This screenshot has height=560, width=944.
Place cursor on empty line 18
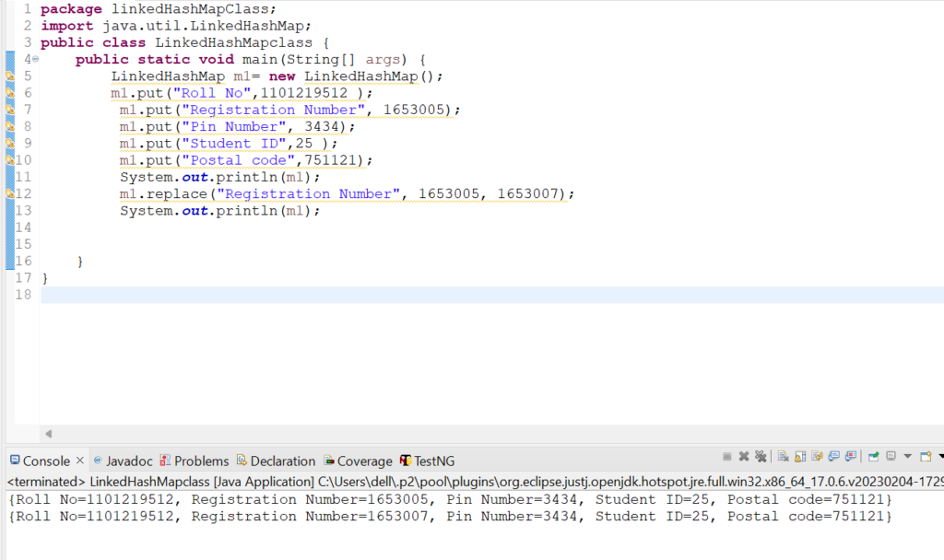click(x=491, y=295)
